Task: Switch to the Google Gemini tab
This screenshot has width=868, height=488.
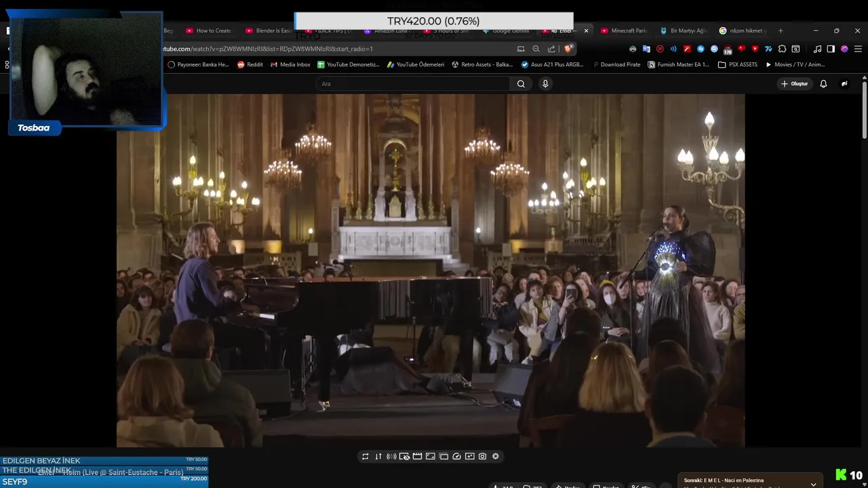Action: 505,30
